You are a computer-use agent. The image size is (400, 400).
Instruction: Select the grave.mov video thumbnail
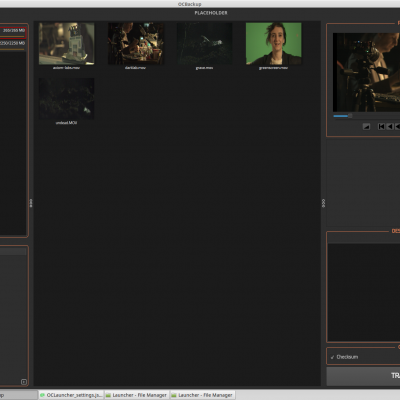[x=205, y=43]
